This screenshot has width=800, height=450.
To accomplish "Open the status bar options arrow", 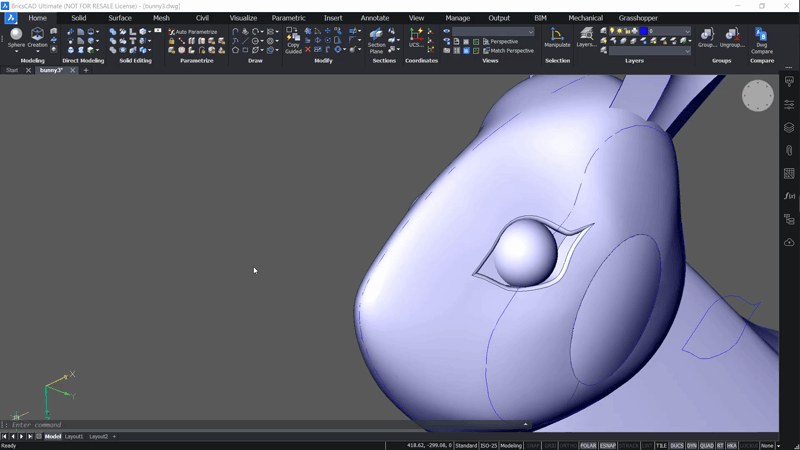I will 778,446.
